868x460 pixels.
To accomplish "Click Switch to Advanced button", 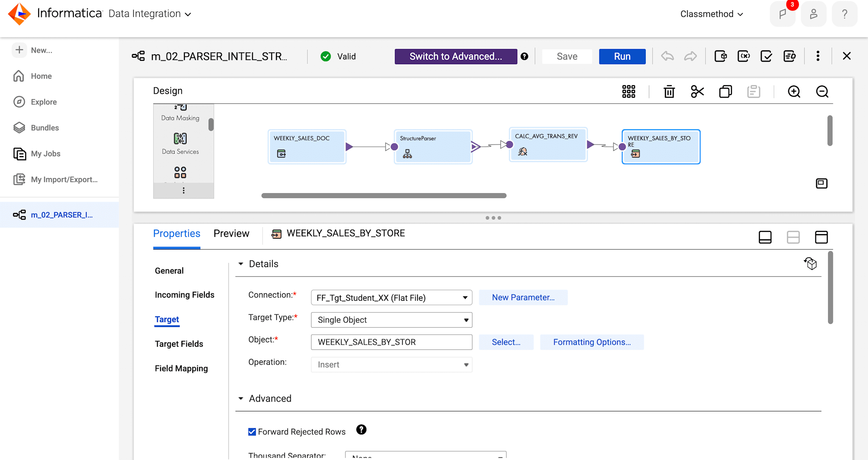I will pyautogui.click(x=456, y=56).
